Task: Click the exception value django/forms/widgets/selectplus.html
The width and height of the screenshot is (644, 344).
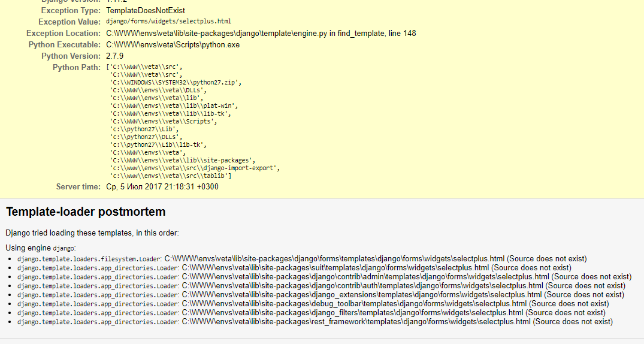Action: tap(168, 22)
